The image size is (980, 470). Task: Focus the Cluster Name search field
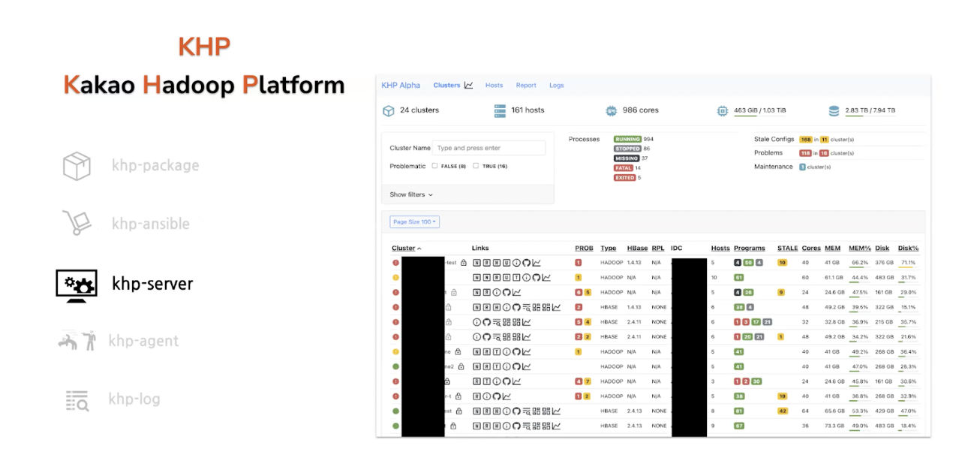(x=489, y=148)
